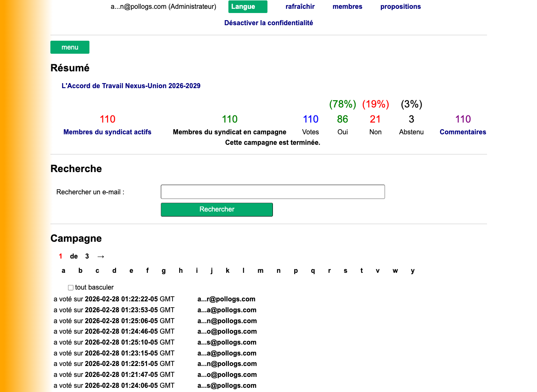Open the Langue dropdown

(248, 7)
